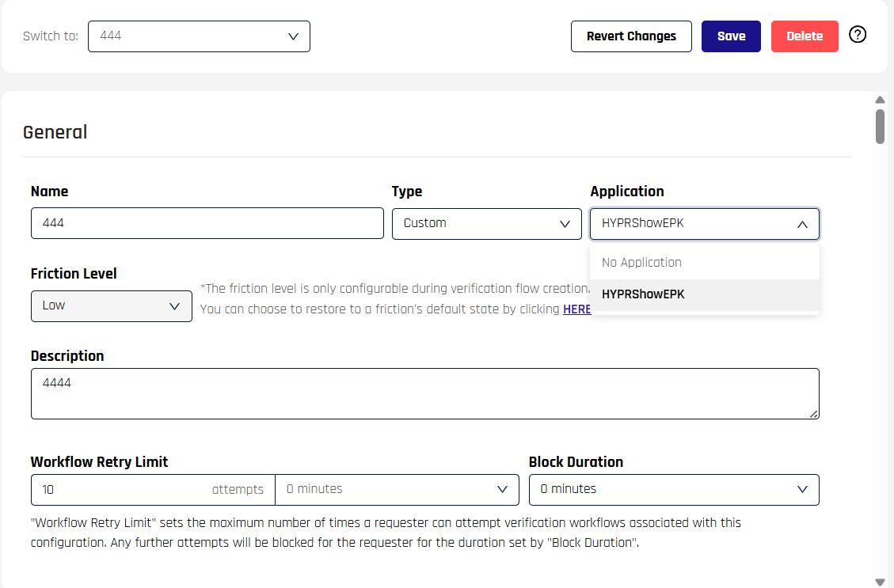Click the help question mark icon
The image size is (894, 588).
858,35
